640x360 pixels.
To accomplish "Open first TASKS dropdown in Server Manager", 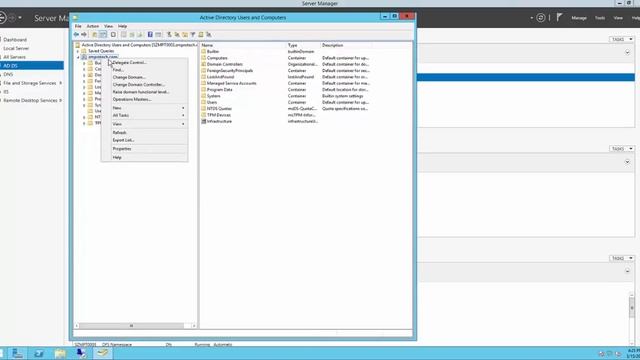I will [x=622, y=40].
